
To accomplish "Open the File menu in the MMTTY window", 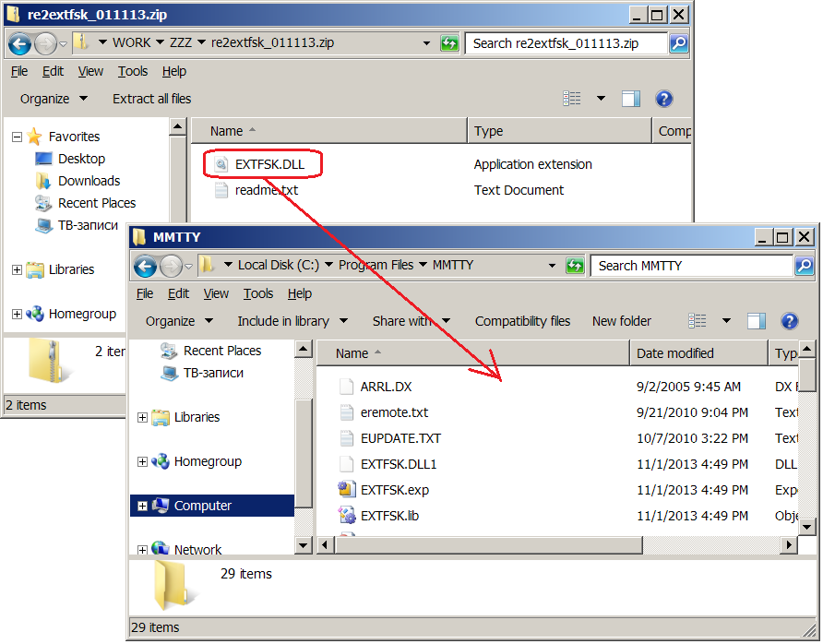I will pos(145,293).
